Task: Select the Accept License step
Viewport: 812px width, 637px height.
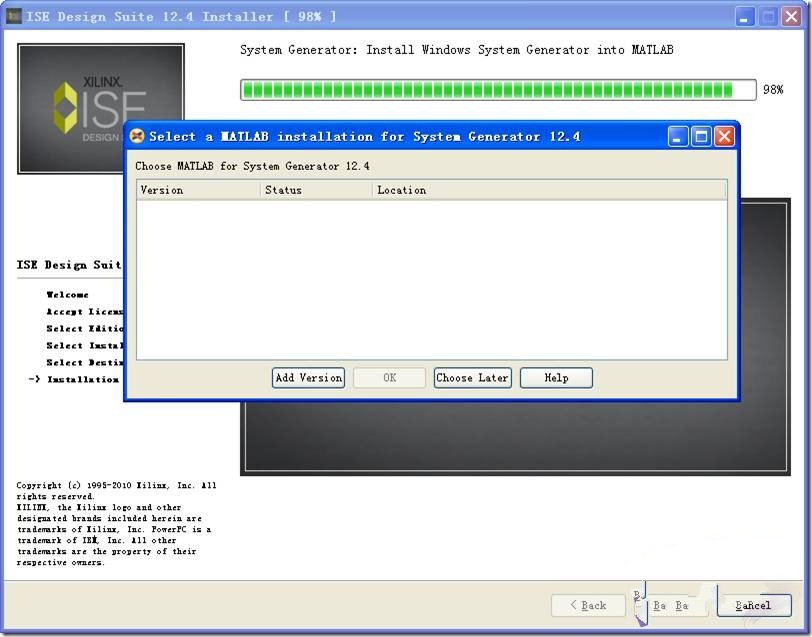Action: [x=84, y=312]
